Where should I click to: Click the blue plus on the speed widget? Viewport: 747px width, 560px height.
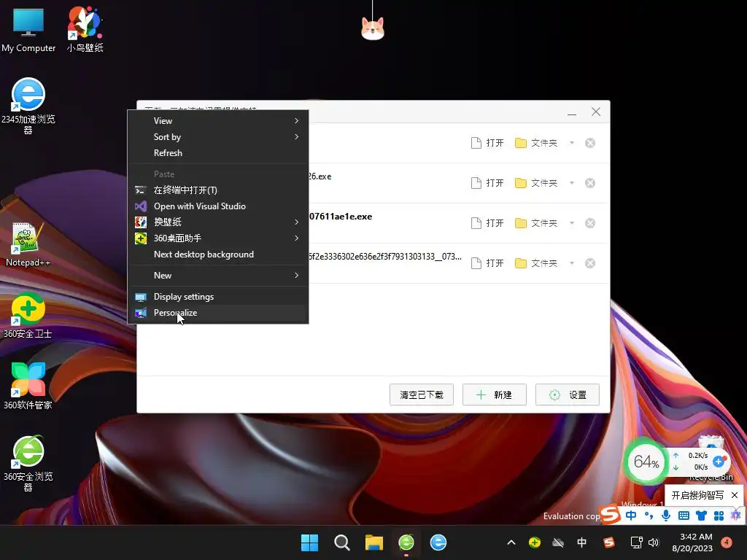(719, 461)
